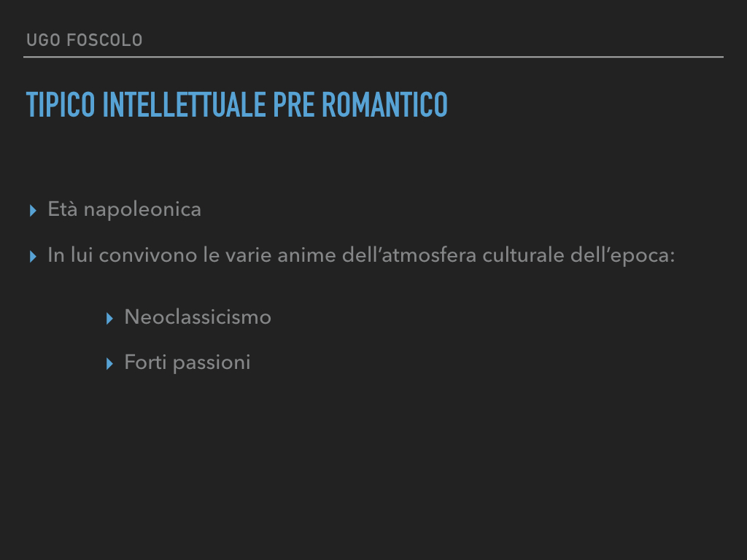747x560 pixels.
Task: Click the word Forti in the last bullet
Action: point(145,362)
